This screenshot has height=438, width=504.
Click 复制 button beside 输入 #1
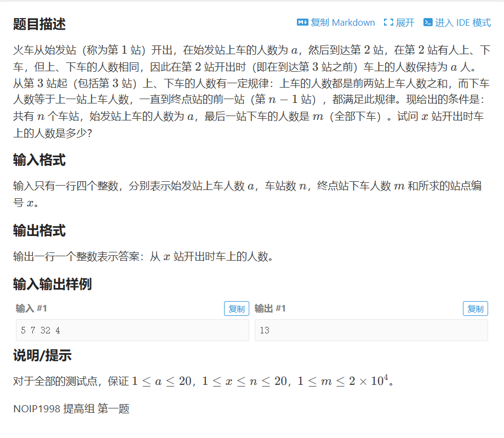pyautogui.click(x=236, y=308)
